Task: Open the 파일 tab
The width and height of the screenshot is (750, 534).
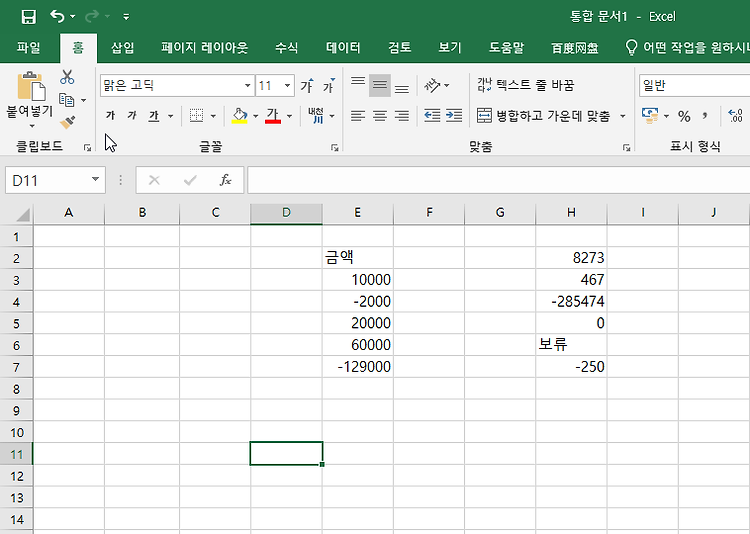Action: [x=28, y=48]
